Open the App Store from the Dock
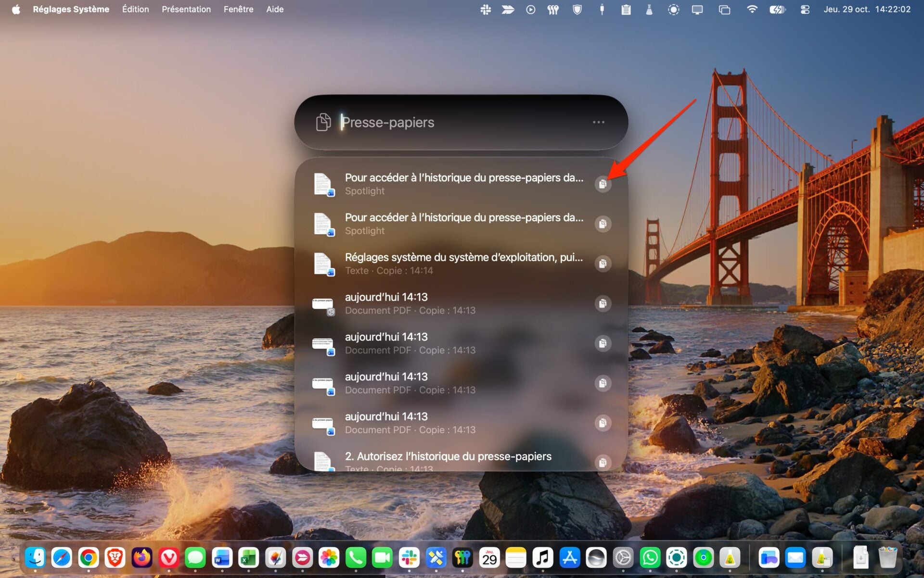The height and width of the screenshot is (578, 924). (x=569, y=558)
